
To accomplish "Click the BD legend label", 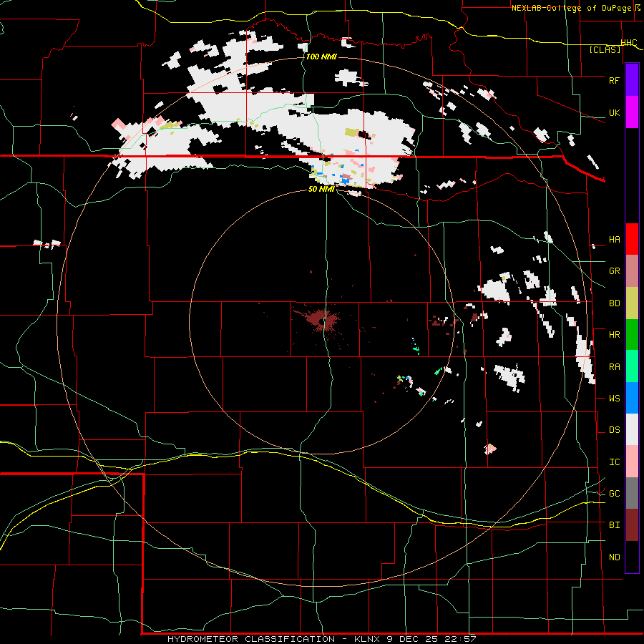I will pyautogui.click(x=614, y=303).
